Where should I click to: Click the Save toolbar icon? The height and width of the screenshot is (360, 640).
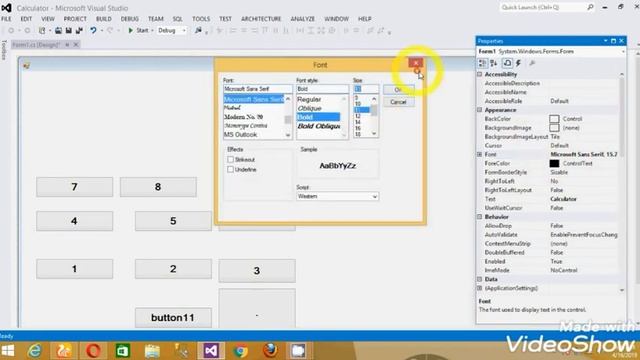click(69, 30)
